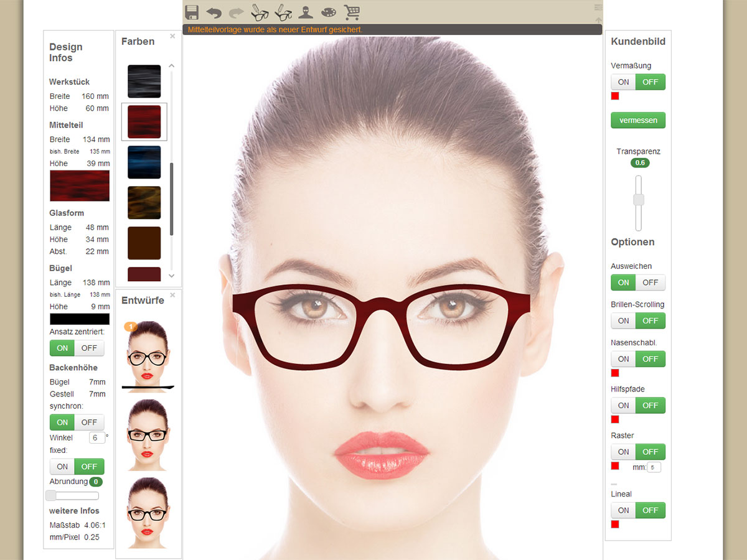Open the color palette icon

tap(328, 12)
